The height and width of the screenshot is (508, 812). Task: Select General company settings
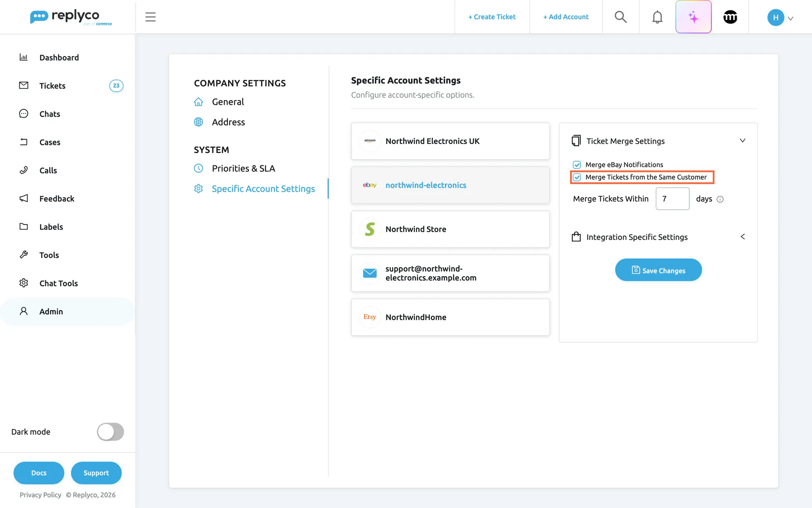pos(228,102)
